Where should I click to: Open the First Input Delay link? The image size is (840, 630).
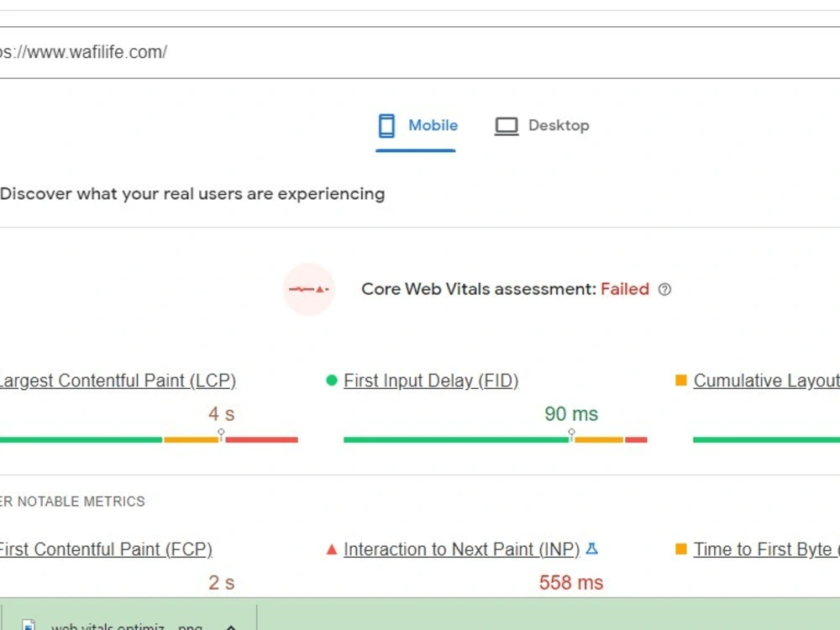tap(431, 380)
